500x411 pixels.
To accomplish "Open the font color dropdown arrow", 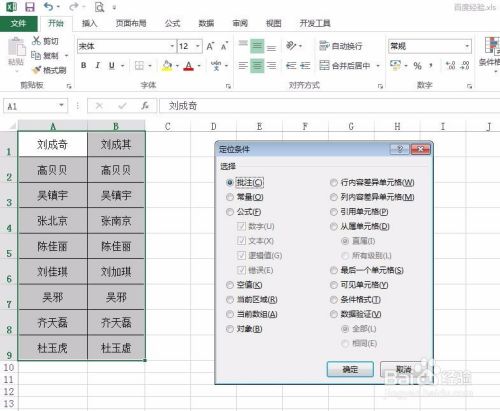I will click(199, 66).
